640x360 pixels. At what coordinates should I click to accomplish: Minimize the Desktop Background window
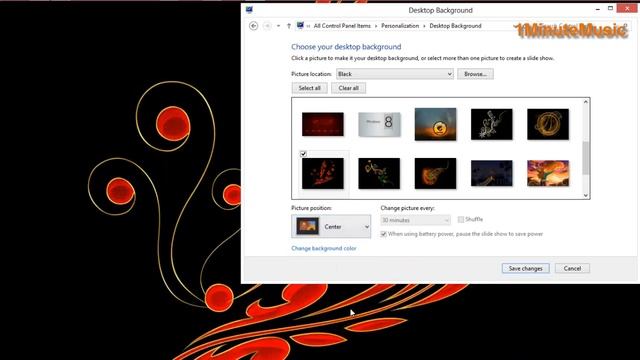[x=598, y=9]
